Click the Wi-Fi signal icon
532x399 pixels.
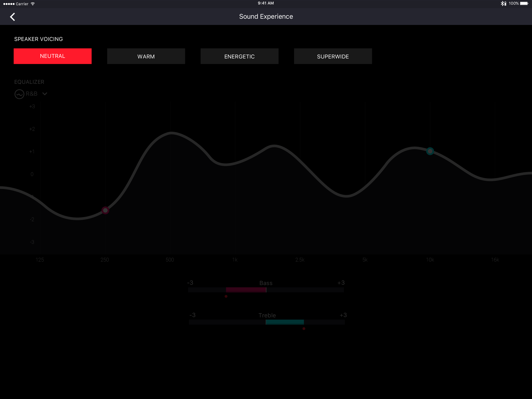pyautogui.click(x=33, y=4)
